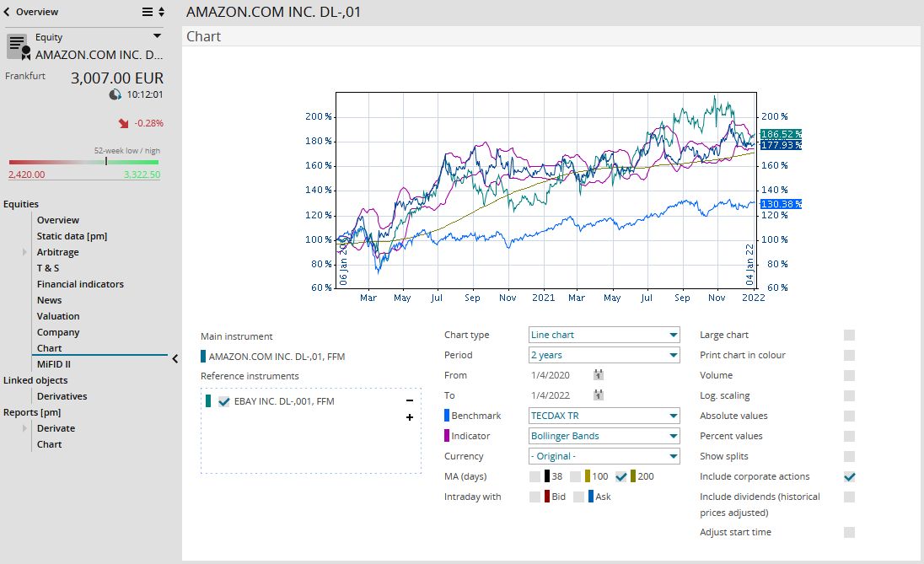
Task: Open the From date calendar picker
Action: [599, 375]
